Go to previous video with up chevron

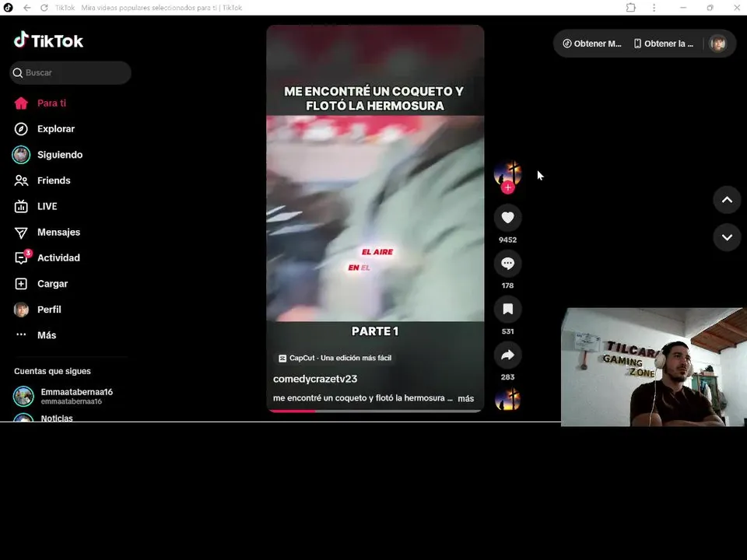point(727,200)
